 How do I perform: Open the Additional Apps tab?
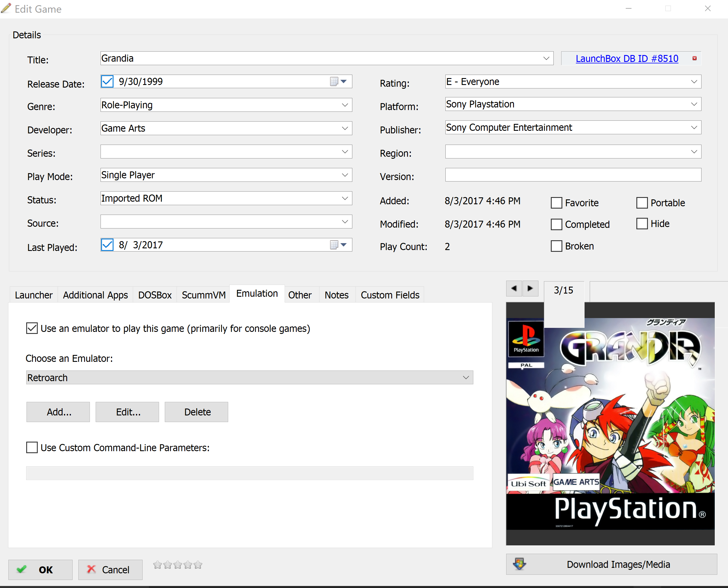coord(95,295)
